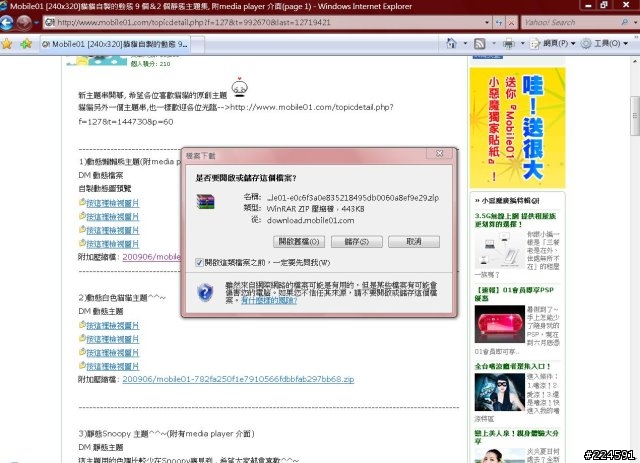
Task: Open third image link under section 1
Action: pyautogui.click(x=112, y=230)
